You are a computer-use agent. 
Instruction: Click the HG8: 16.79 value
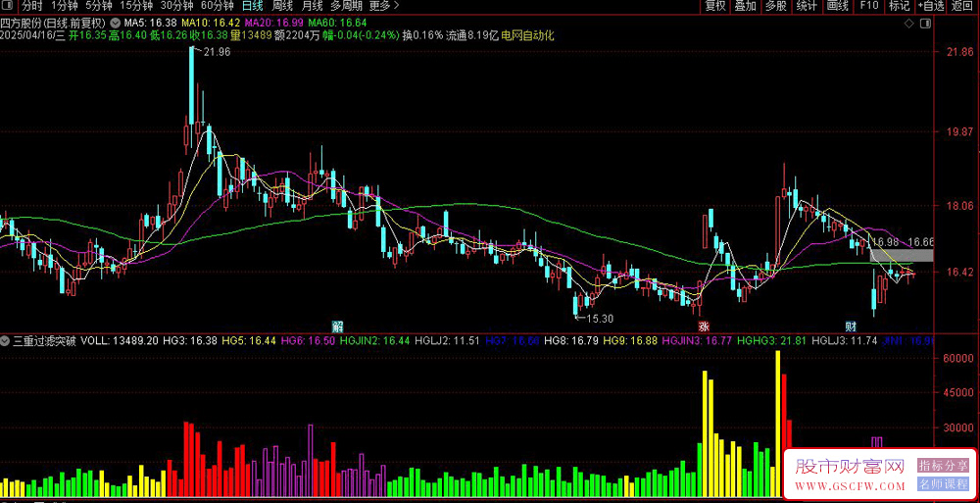[572, 341]
